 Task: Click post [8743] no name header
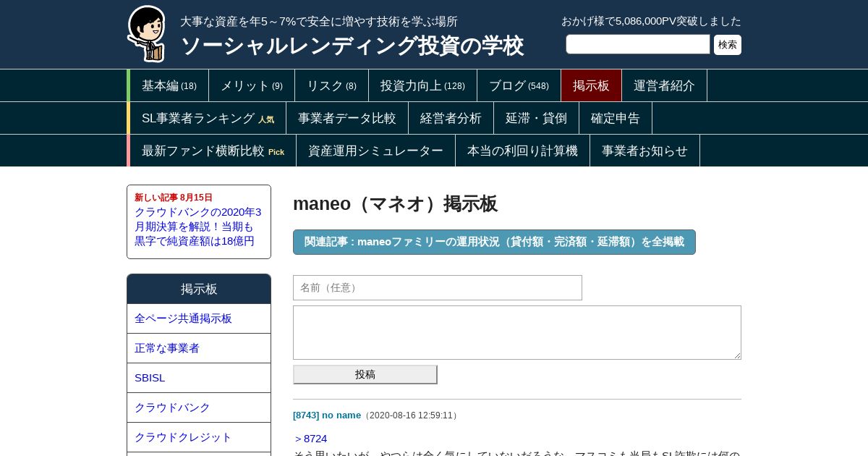[x=327, y=415]
